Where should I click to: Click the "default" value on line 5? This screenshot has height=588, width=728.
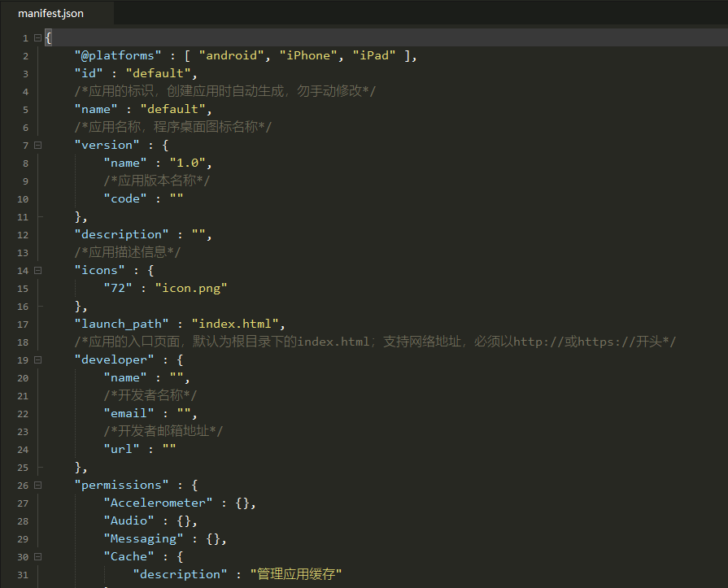click(x=172, y=110)
